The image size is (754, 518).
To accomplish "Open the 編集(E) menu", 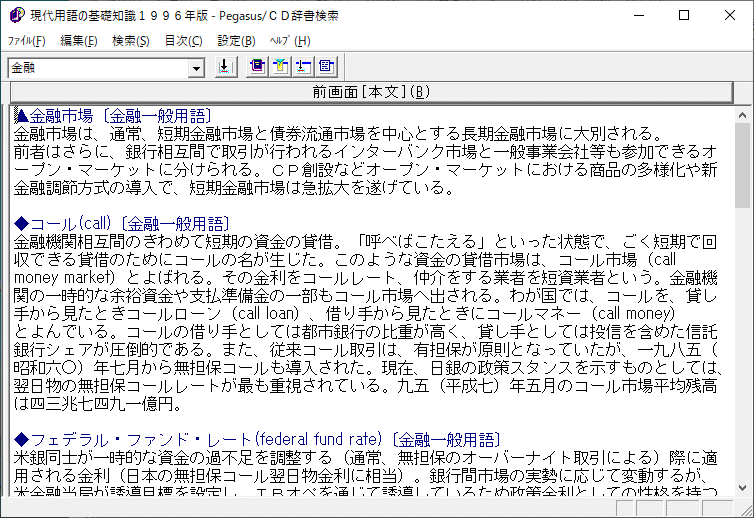I will coord(79,41).
